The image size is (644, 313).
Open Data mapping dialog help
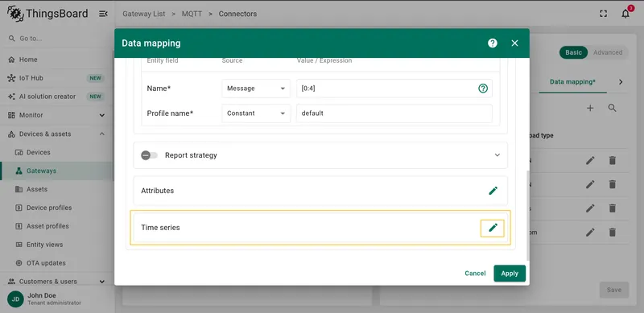tap(493, 43)
